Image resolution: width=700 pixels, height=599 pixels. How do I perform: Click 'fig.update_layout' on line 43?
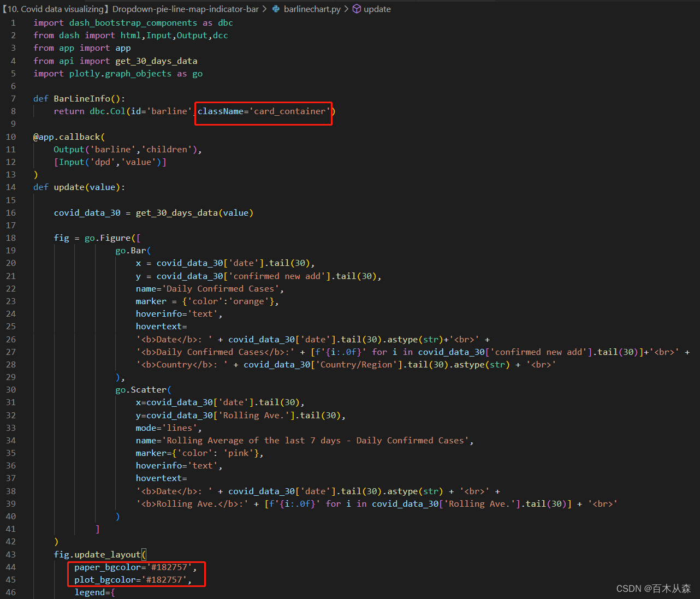pos(97,555)
